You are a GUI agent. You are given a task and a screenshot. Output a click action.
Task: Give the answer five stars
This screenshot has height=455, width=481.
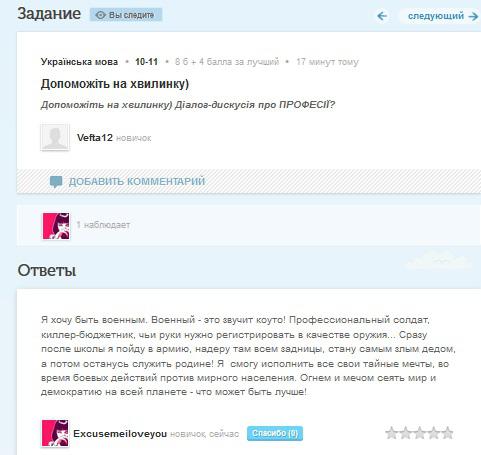pos(447,433)
